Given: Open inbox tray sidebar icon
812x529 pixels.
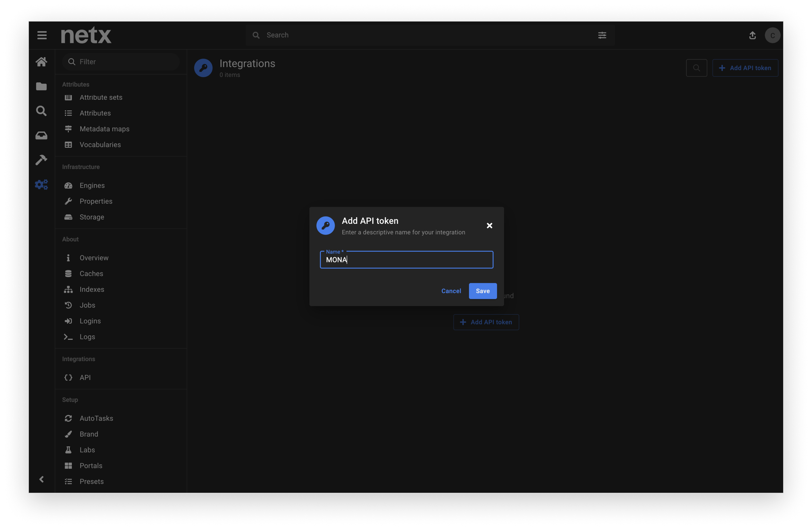Looking at the screenshot, I should 41,135.
